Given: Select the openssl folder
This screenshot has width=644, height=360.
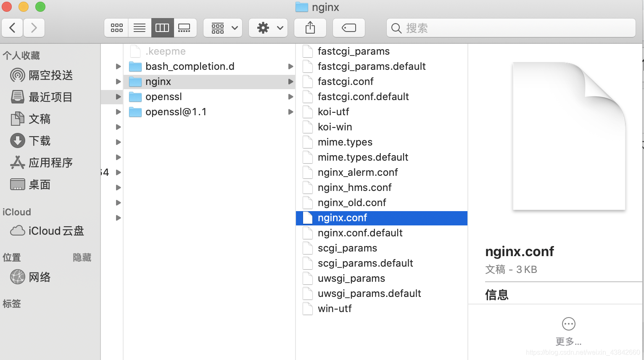Looking at the screenshot, I should click(x=209, y=97).
